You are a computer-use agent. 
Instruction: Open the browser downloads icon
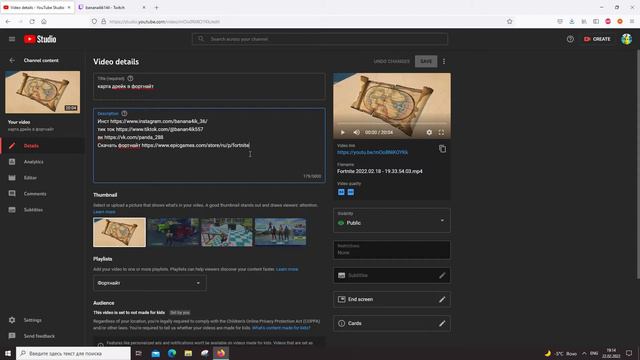572,22
